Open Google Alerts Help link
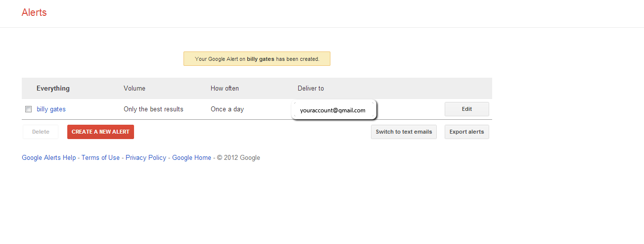Viewport: 644px width, 244px height. pyautogui.click(x=49, y=158)
